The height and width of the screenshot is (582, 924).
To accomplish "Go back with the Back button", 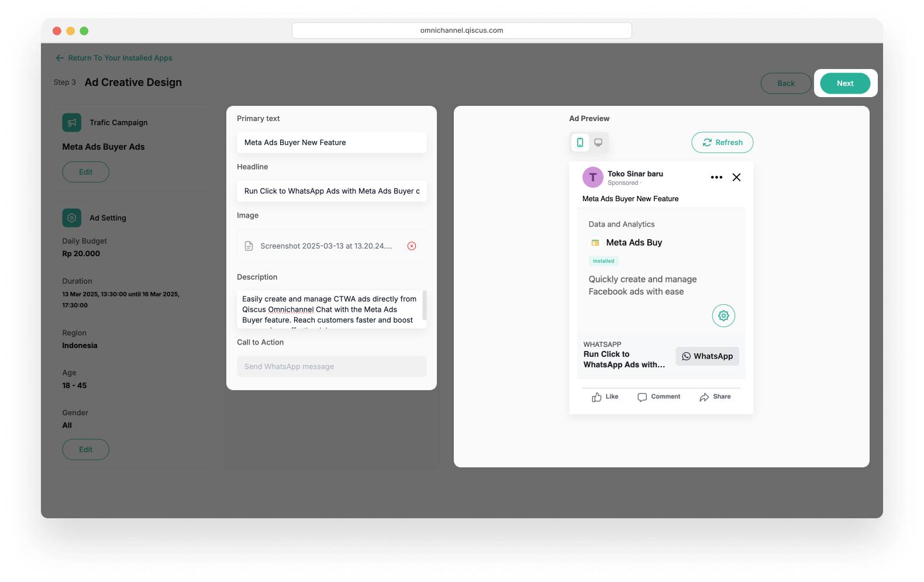I will click(786, 84).
